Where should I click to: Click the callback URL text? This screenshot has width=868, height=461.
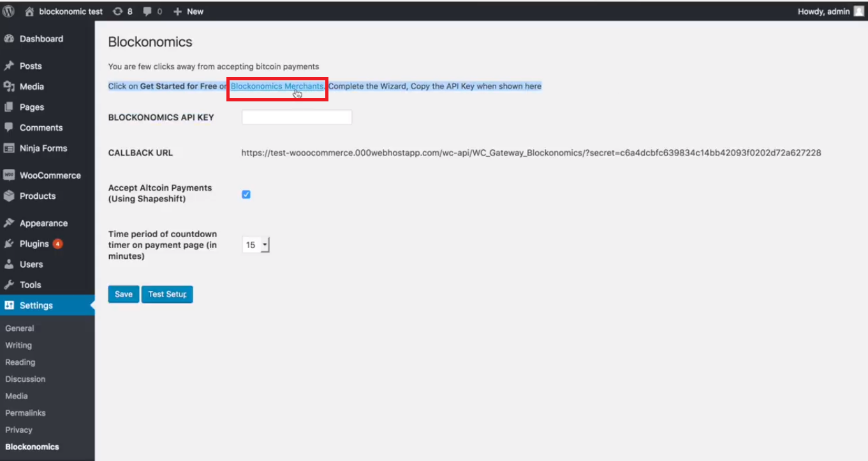point(531,153)
